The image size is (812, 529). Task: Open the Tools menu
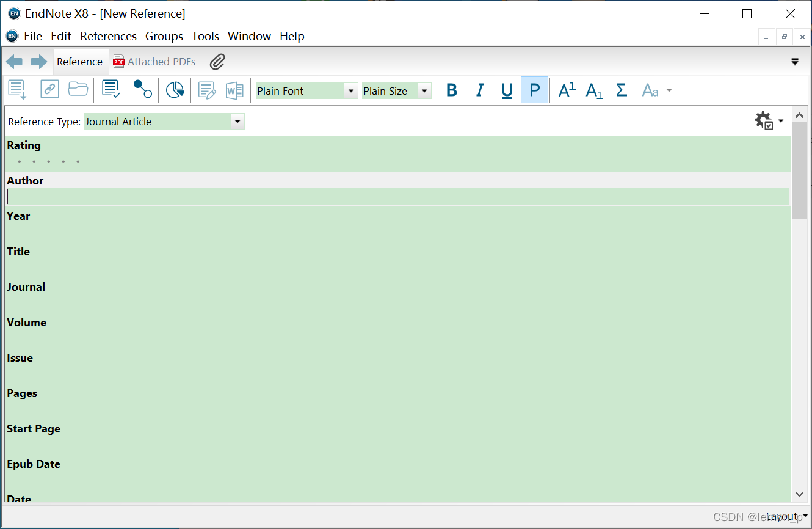(x=205, y=37)
